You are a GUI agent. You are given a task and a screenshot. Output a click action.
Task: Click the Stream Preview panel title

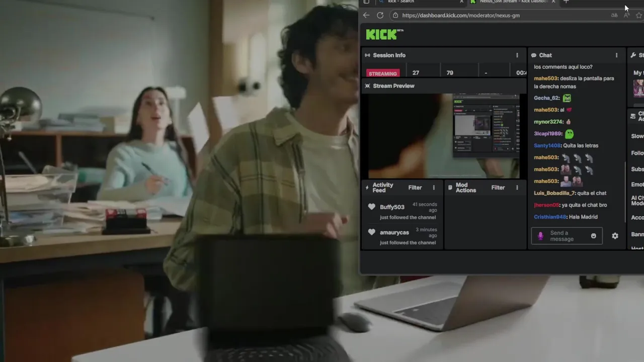pyautogui.click(x=393, y=86)
